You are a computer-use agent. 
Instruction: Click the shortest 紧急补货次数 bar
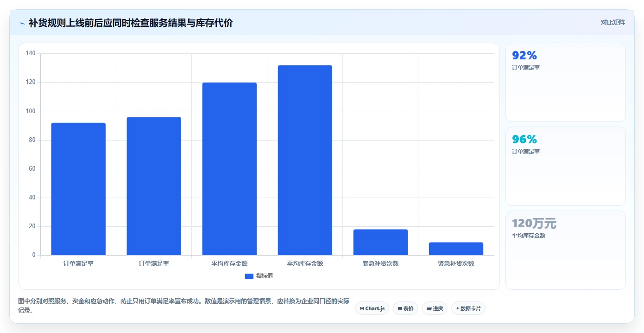point(456,249)
